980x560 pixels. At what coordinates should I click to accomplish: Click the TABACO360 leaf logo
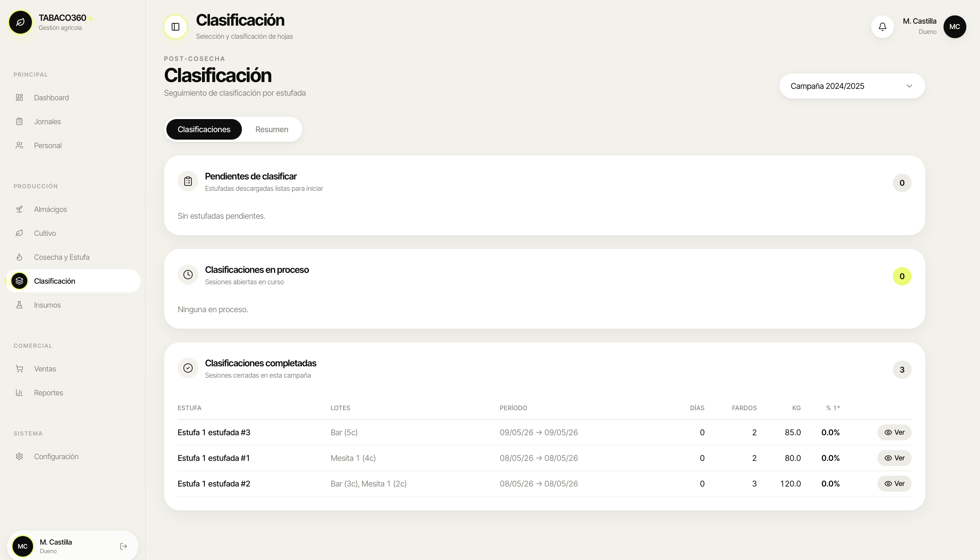click(x=21, y=22)
